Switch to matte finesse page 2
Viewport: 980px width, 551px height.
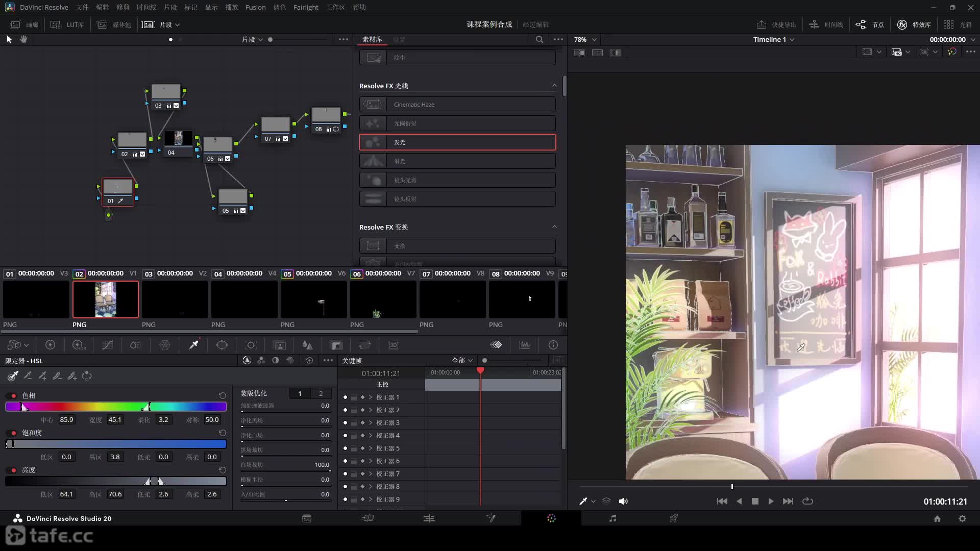click(x=321, y=393)
